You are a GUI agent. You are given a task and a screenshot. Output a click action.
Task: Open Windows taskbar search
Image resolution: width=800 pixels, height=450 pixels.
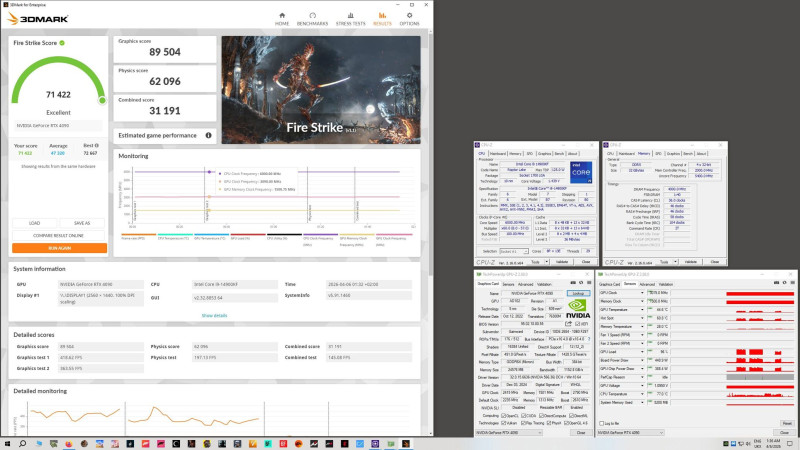tap(22, 444)
